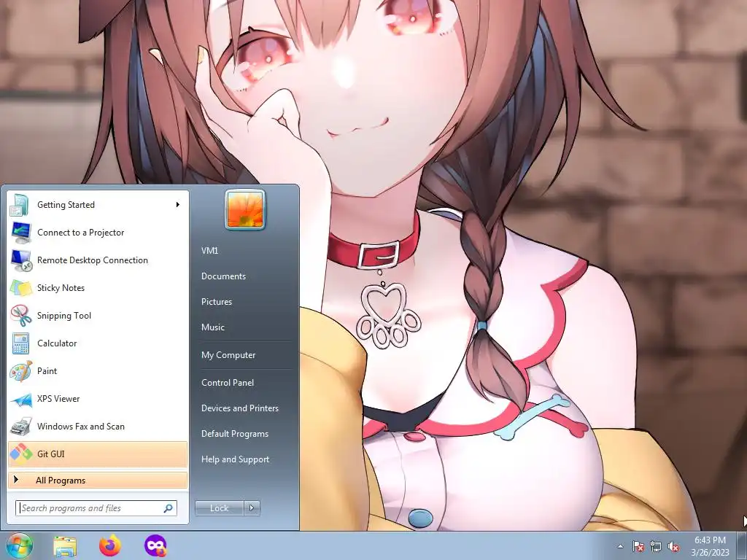The image size is (747, 560).
Task: Open the XPS Viewer icon
Action: point(20,399)
